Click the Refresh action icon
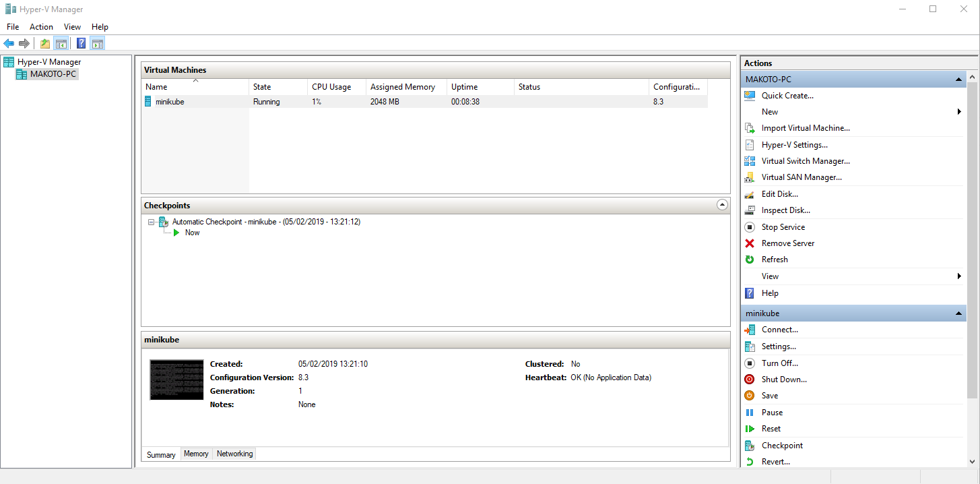This screenshot has height=484, width=980. click(750, 259)
